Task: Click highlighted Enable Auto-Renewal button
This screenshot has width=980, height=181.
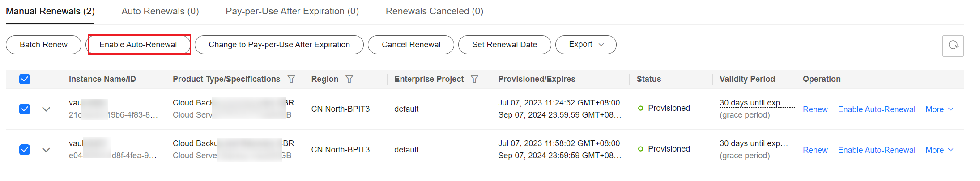Action: tap(138, 45)
